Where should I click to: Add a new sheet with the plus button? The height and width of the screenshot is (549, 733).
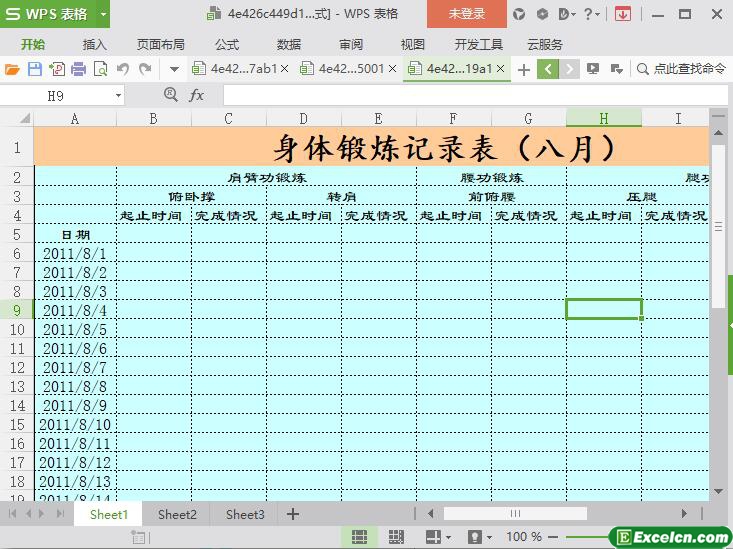(293, 514)
